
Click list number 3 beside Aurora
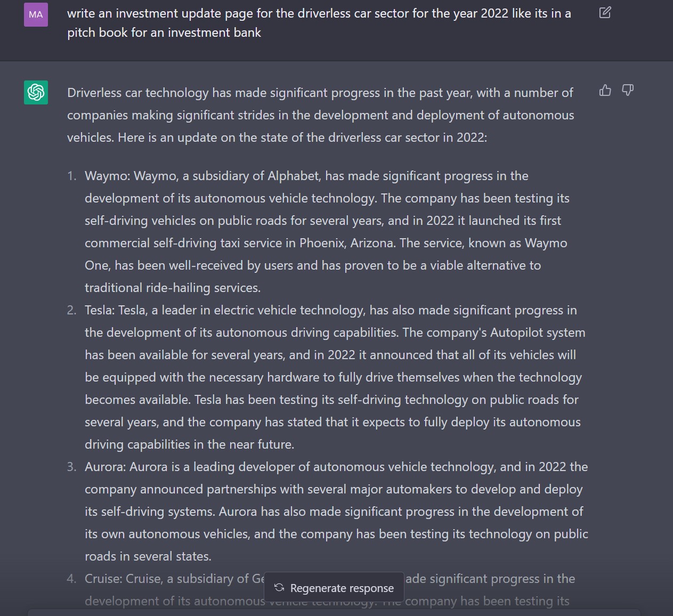coord(72,467)
